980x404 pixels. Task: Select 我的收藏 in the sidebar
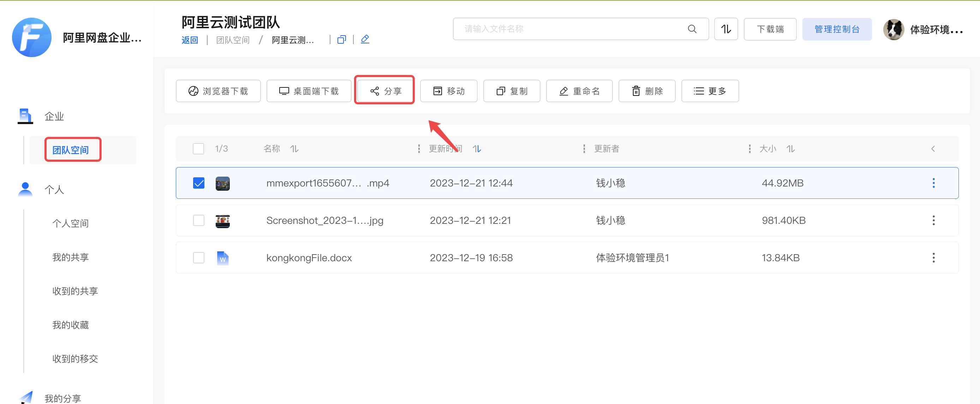[70, 325]
